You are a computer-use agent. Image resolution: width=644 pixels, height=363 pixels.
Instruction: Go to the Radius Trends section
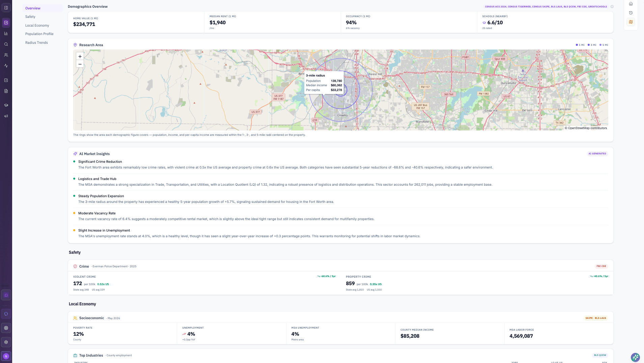click(36, 42)
